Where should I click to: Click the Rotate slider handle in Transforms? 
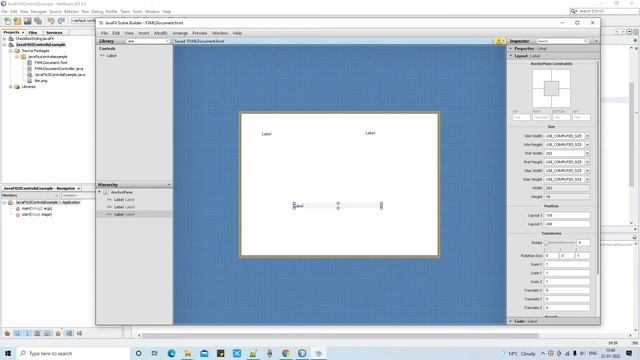coord(546,243)
